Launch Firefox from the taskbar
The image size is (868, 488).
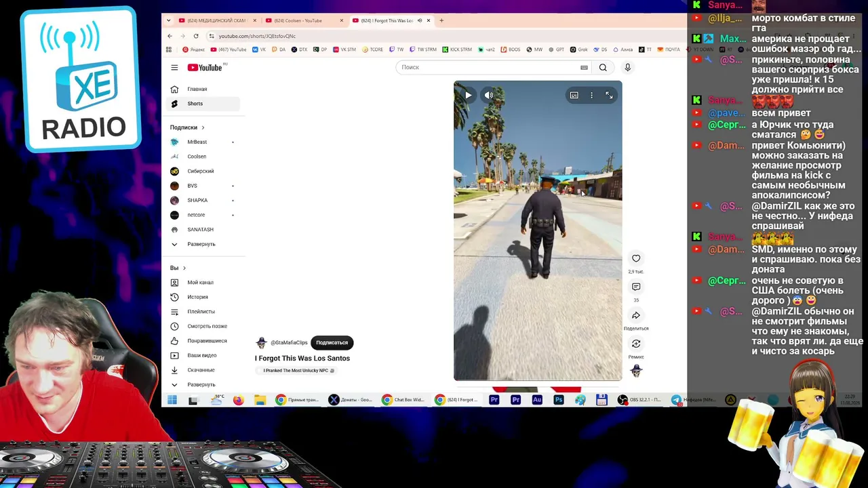238,400
